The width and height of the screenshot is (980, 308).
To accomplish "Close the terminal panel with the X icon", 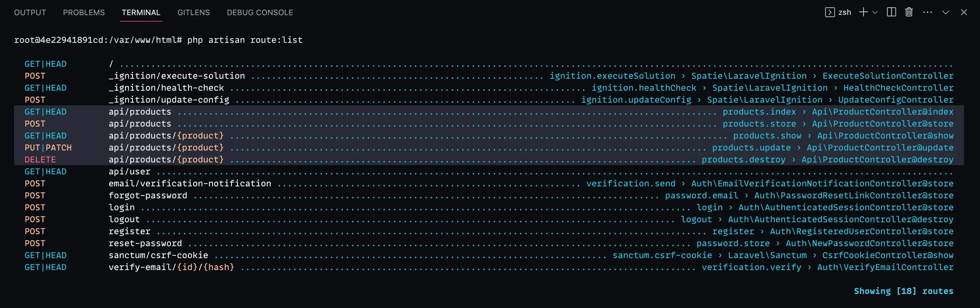I will (964, 12).
